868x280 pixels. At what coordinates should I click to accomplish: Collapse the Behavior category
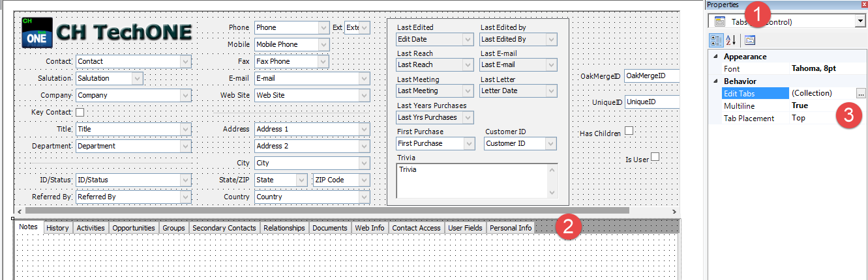point(716,81)
